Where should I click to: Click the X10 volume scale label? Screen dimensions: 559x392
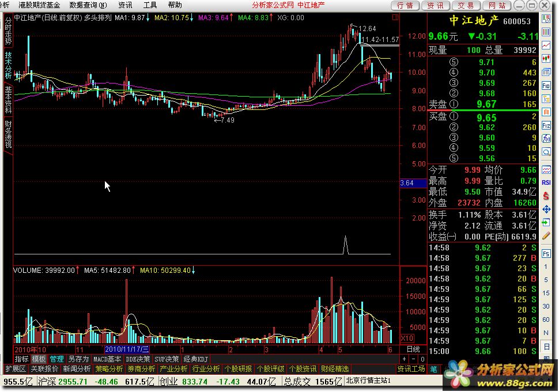pyautogui.click(x=407, y=338)
